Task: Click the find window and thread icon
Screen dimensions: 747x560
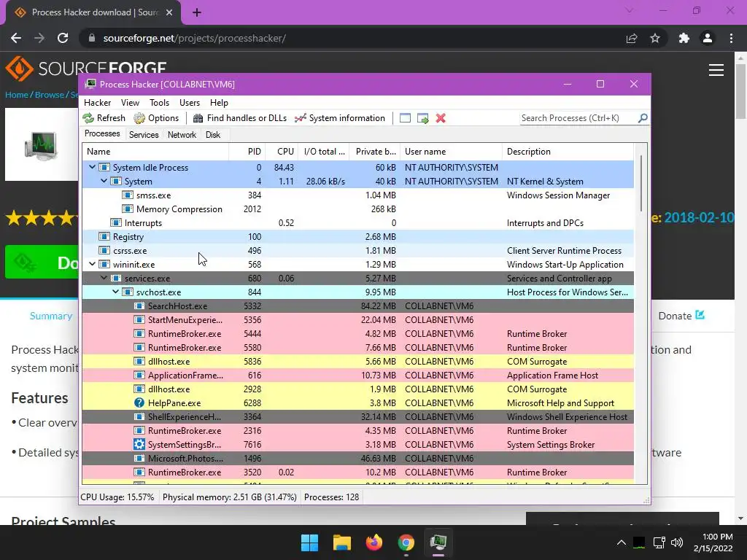Action: click(422, 118)
